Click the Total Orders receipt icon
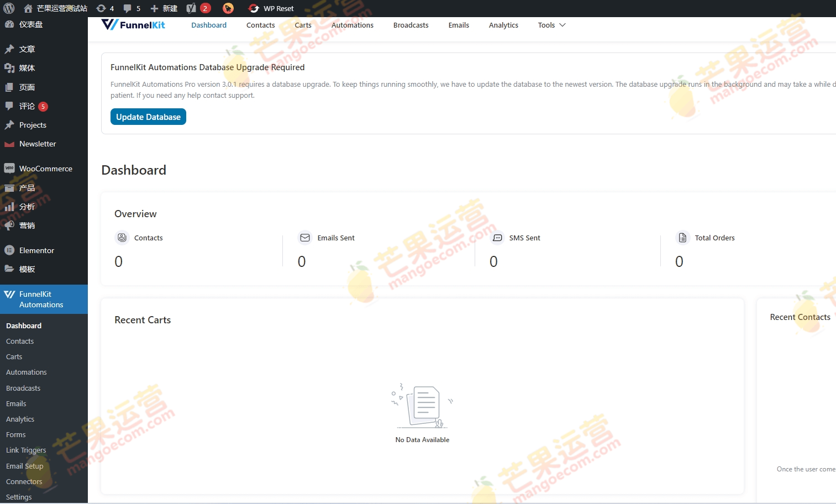 [682, 238]
